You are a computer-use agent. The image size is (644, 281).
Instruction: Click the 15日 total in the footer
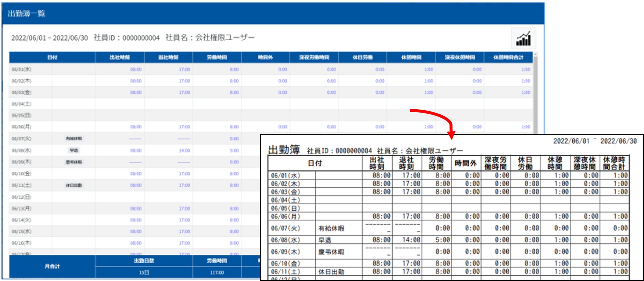(x=144, y=272)
